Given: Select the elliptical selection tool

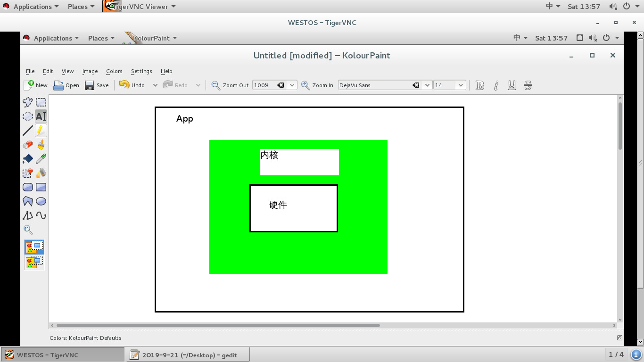Looking at the screenshot, I should click(28, 116).
